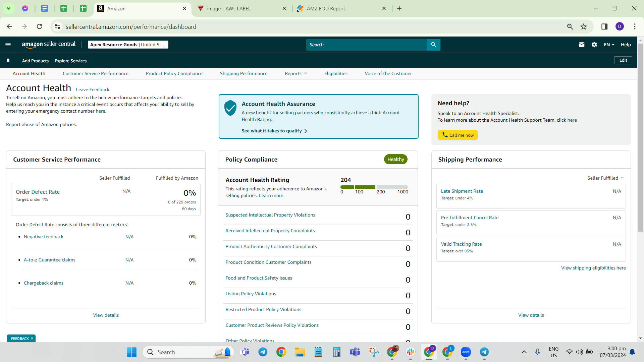Open the Chrome three-dot menu

[635, 26]
